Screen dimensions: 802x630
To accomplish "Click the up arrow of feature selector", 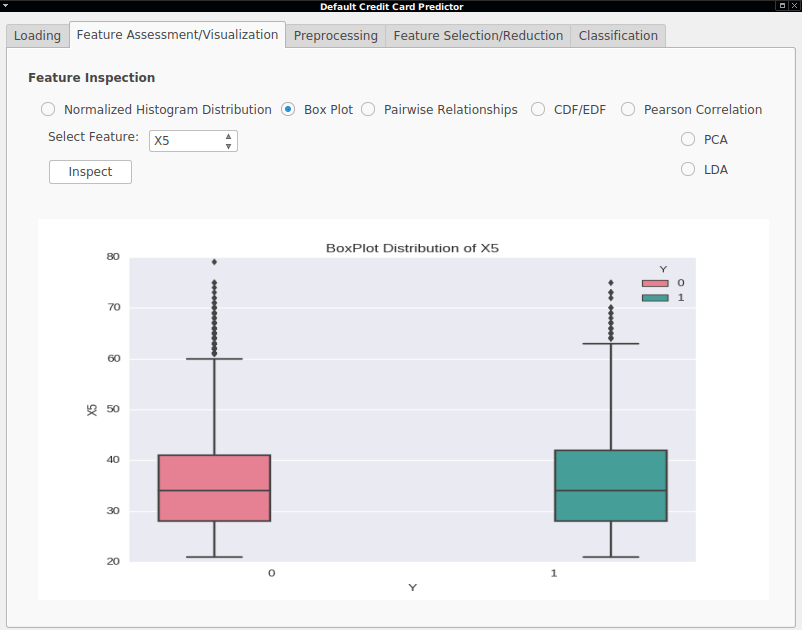I will (228, 136).
